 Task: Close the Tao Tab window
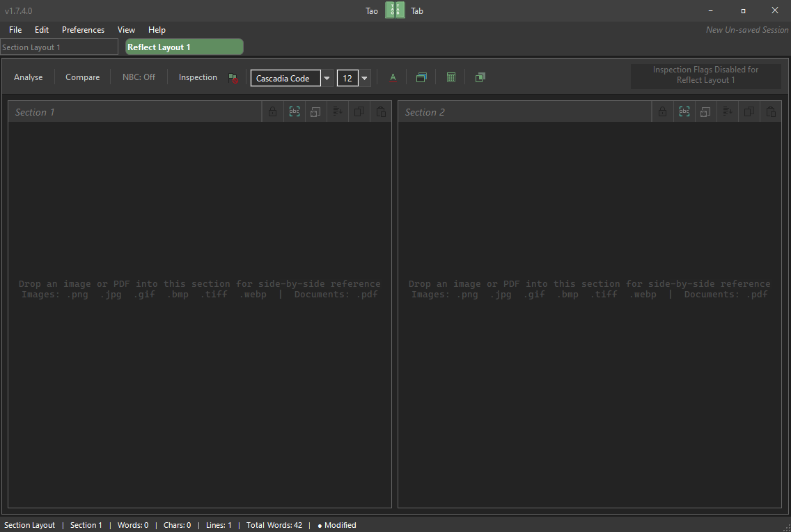click(x=775, y=10)
